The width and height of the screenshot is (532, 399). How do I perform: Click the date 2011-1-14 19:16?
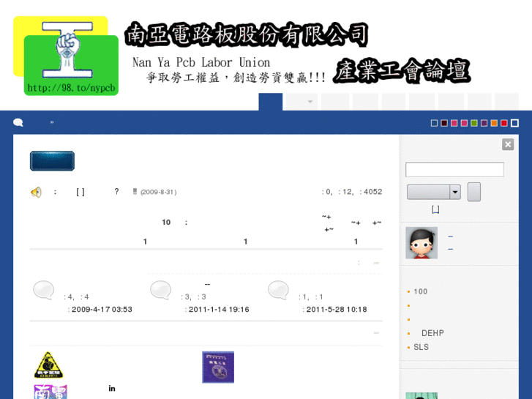(219, 310)
